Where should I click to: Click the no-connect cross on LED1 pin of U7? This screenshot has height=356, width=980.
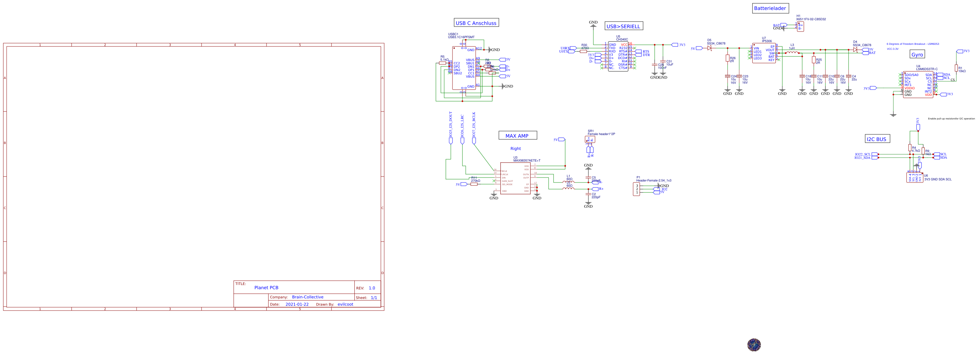click(749, 52)
